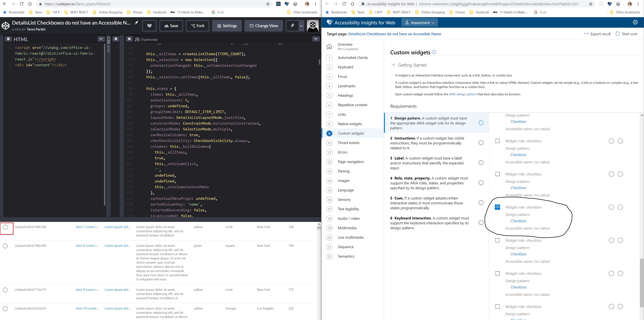Select pass radio for Design pattern requirement
644x320 pixels.
(481, 123)
